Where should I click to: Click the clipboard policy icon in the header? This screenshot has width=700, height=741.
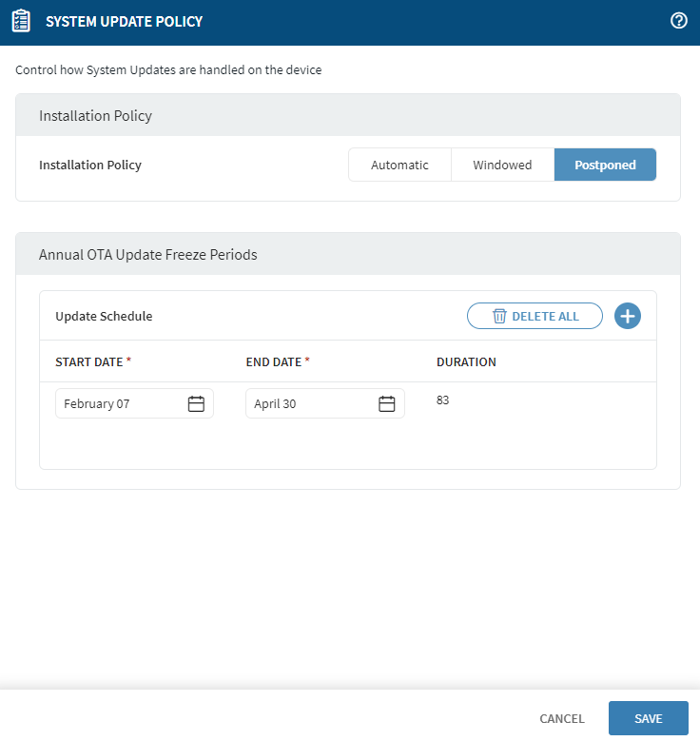pos(21,21)
